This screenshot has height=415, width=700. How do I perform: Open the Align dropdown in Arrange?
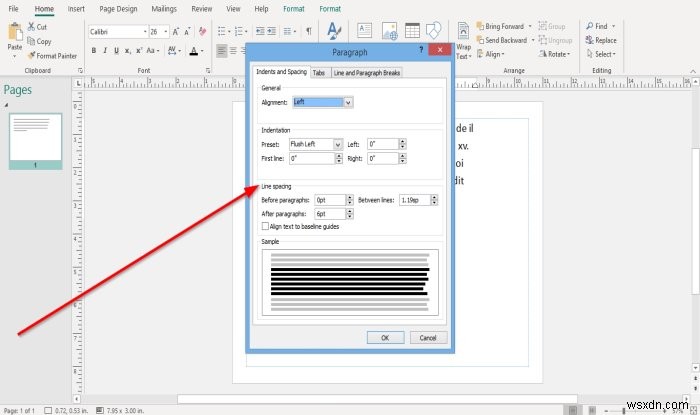tap(491, 54)
